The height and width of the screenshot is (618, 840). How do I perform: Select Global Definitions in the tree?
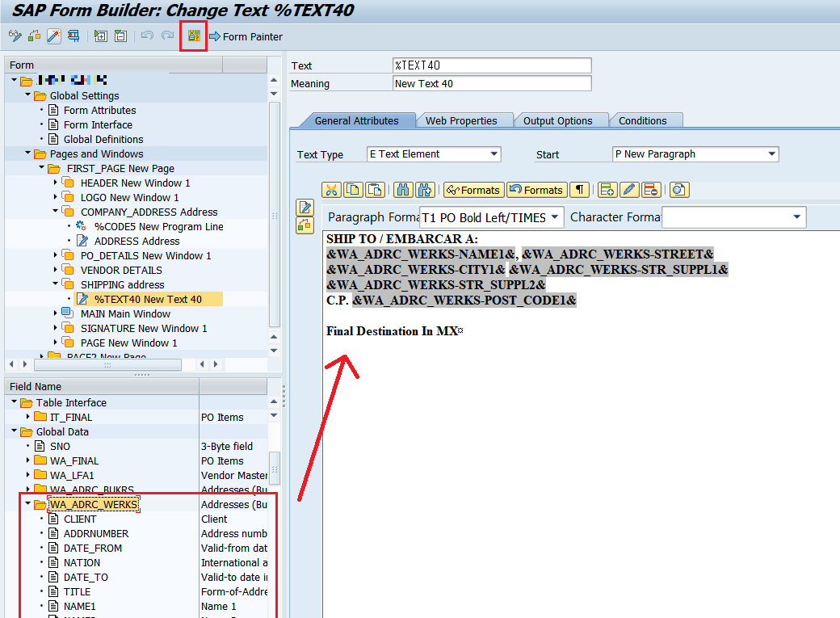[103, 140]
